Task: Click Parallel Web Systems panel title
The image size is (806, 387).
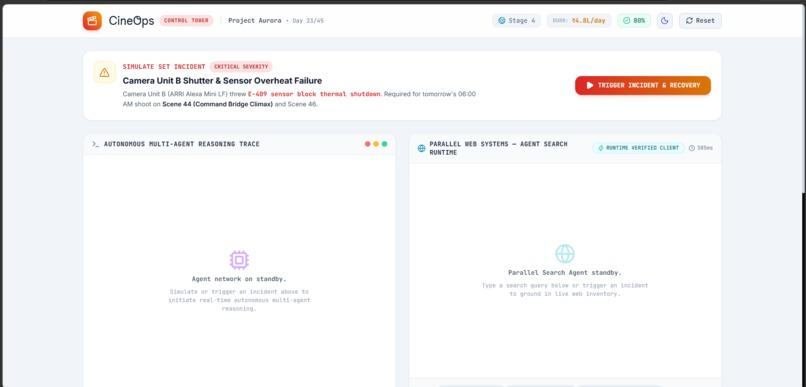Action: tap(499, 148)
